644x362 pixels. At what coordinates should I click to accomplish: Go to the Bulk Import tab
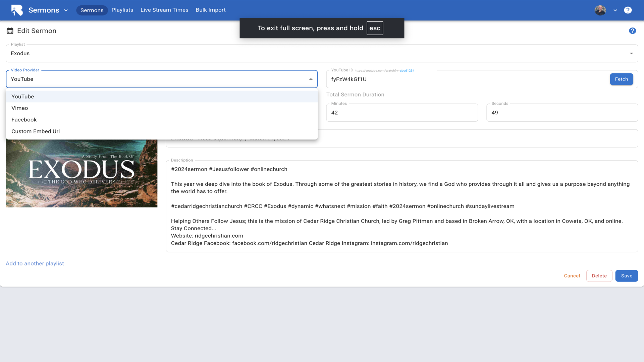point(210,10)
